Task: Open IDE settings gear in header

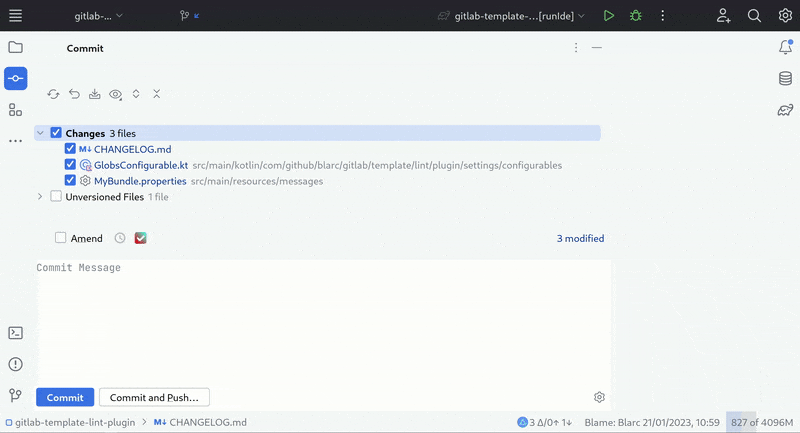Action: pyautogui.click(x=785, y=16)
